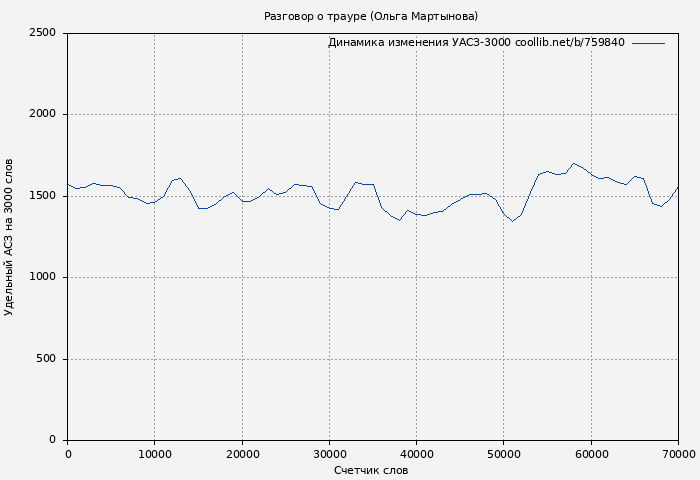700x480 pixels.
Task: Click the line's highest peak near 58000
Action: (x=574, y=163)
